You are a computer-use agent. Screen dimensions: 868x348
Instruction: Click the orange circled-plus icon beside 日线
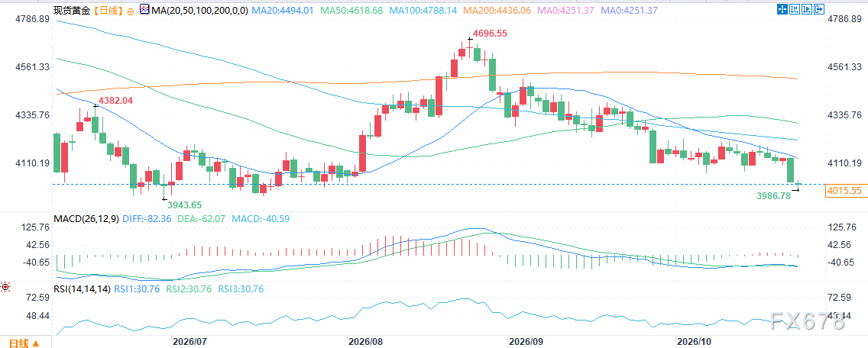pyautogui.click(x=130, y=11)
